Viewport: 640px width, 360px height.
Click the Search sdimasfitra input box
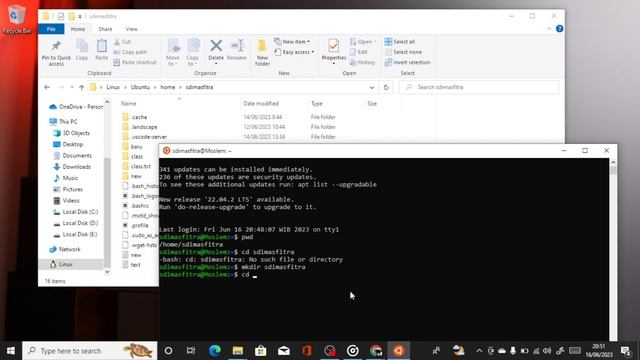[x=478, y=87]
